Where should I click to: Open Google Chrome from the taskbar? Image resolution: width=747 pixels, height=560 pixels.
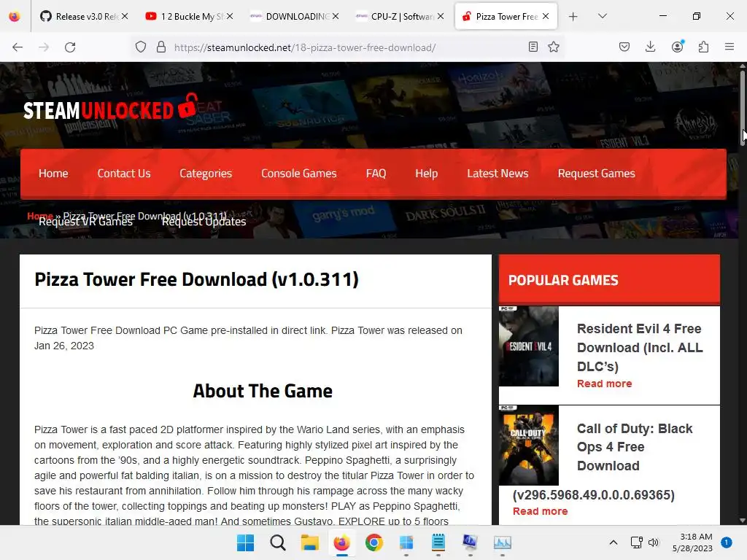click(x=374, y=542)
